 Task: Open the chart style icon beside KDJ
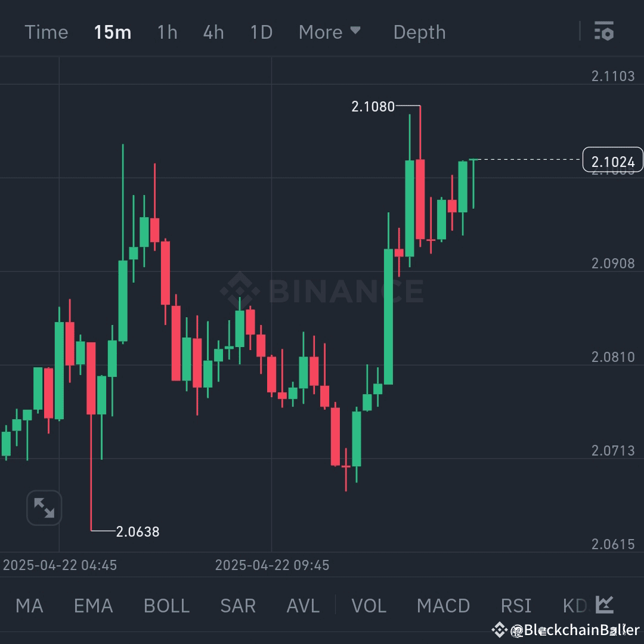click(603, 605)
